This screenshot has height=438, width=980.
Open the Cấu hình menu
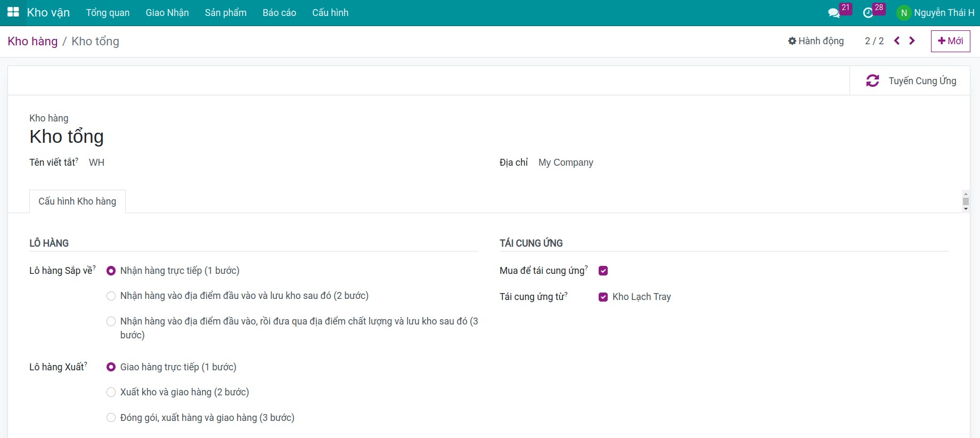pyautogui.click(x=330, y=13)
